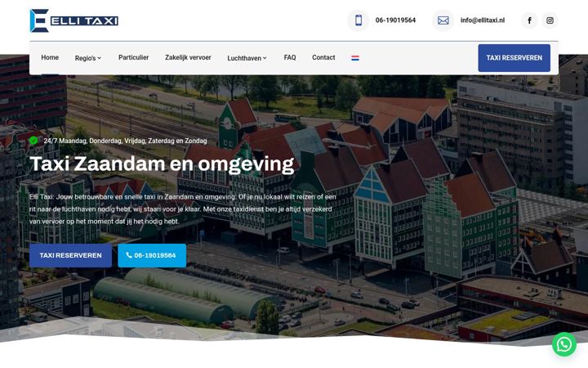588x368 pixels.
Task: Email info@ellitaxi.nl from header
Action: [483, 20]
